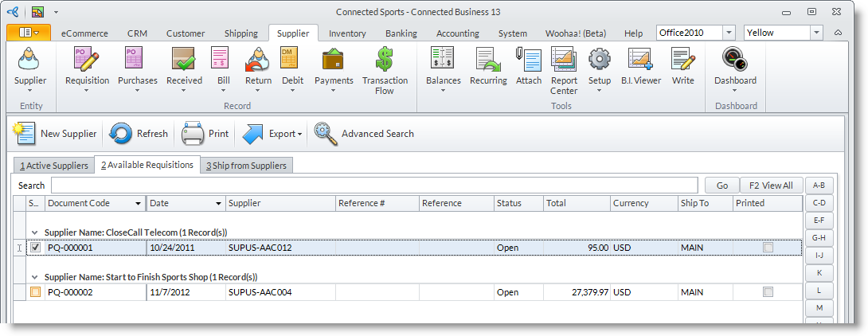Open the Ship from Suppliers tab
The width and height of the screenshot is (868, 336).
pos(246,166)
